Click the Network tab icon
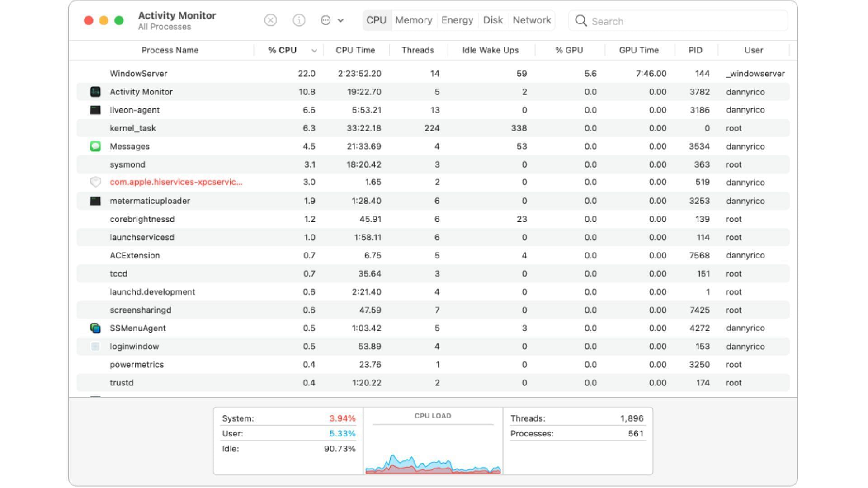 click(x=531, y=21)
